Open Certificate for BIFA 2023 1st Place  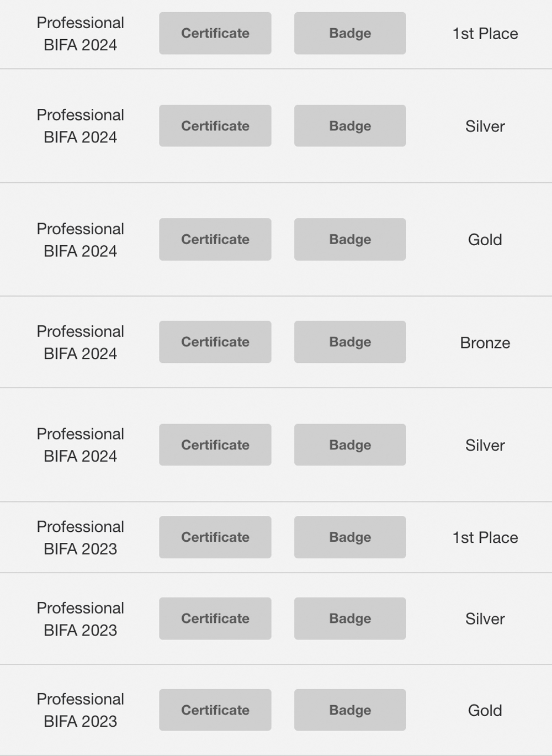coord(215,537)
